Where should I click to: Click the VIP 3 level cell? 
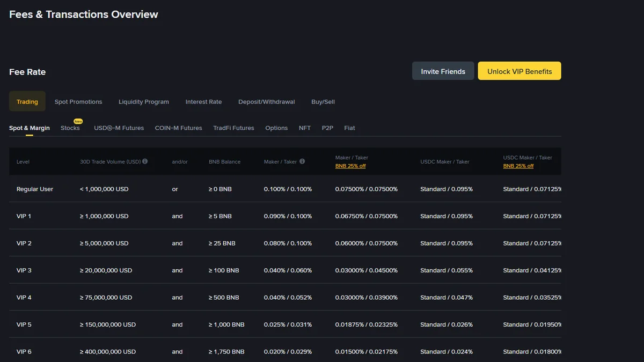24,270
